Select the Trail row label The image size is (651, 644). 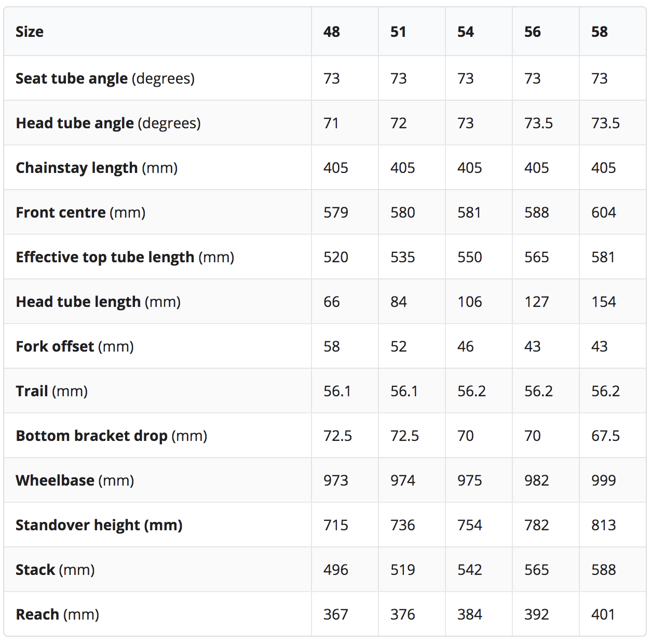51,391
